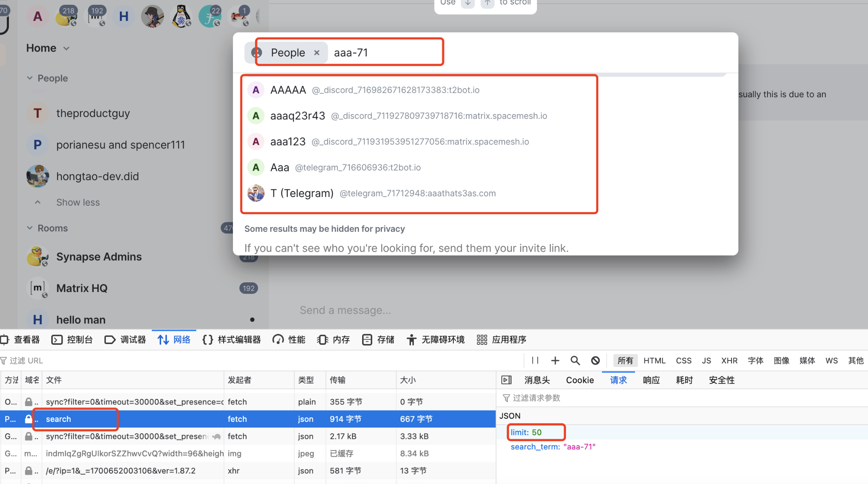Collapse the People section in sidebar
Screen dimensions: 868x484
[29, 78]
